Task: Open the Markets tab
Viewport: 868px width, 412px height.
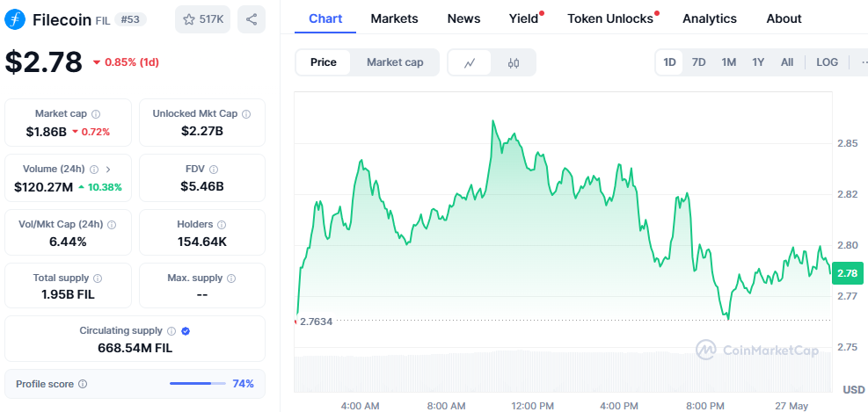Action: point(395,18)
